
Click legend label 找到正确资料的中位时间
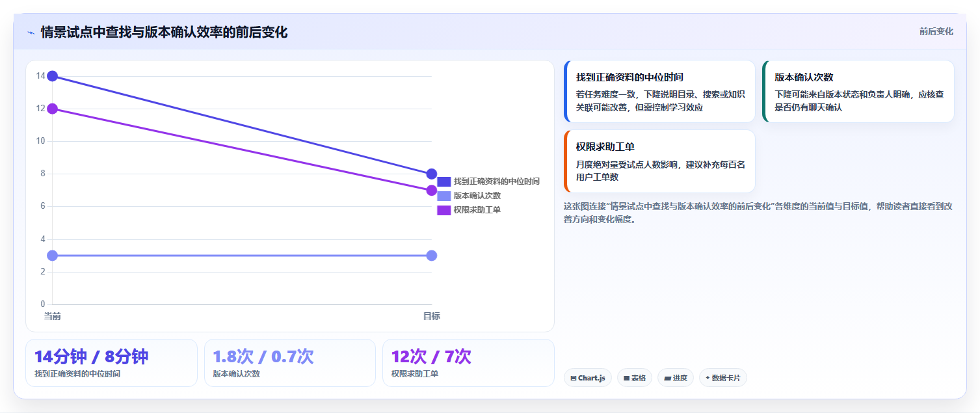[x=497, y=181]
